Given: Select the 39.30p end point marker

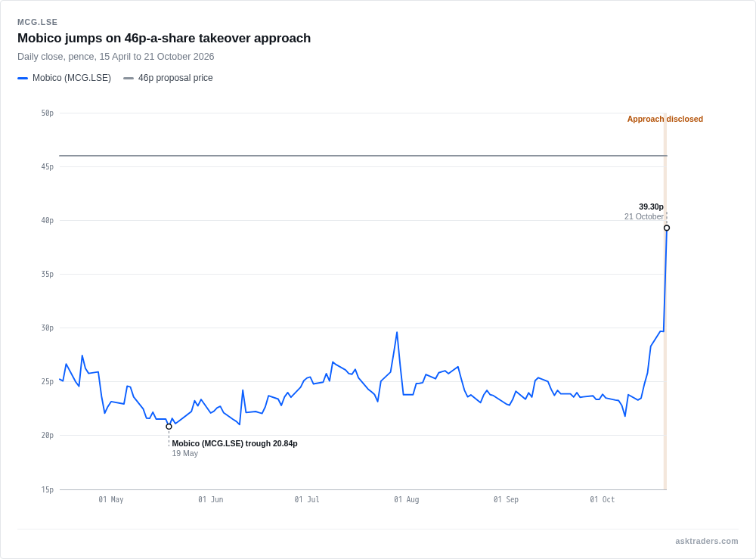Looking at the screenshot, I should (667, 228).
